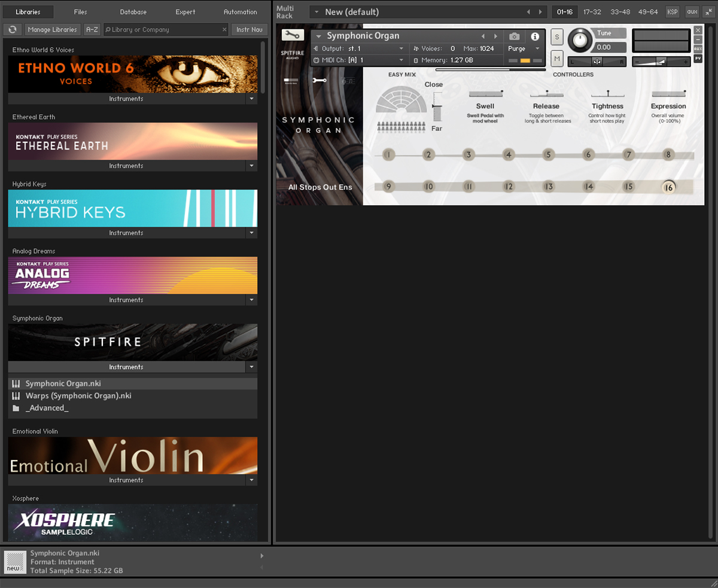
Task: Click the Manage Libraries button
Action: click(53, 29)
